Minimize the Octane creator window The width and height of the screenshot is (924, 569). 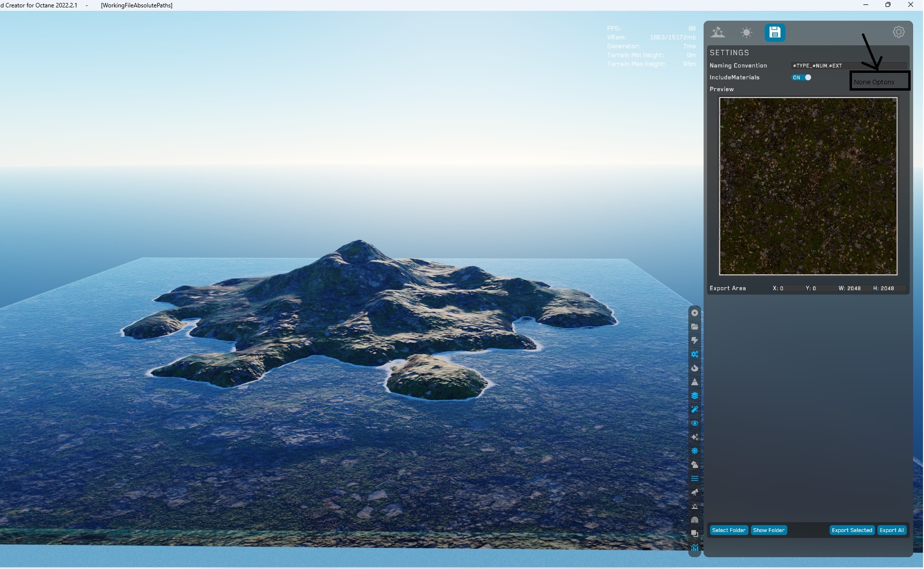tap(866, 5)
